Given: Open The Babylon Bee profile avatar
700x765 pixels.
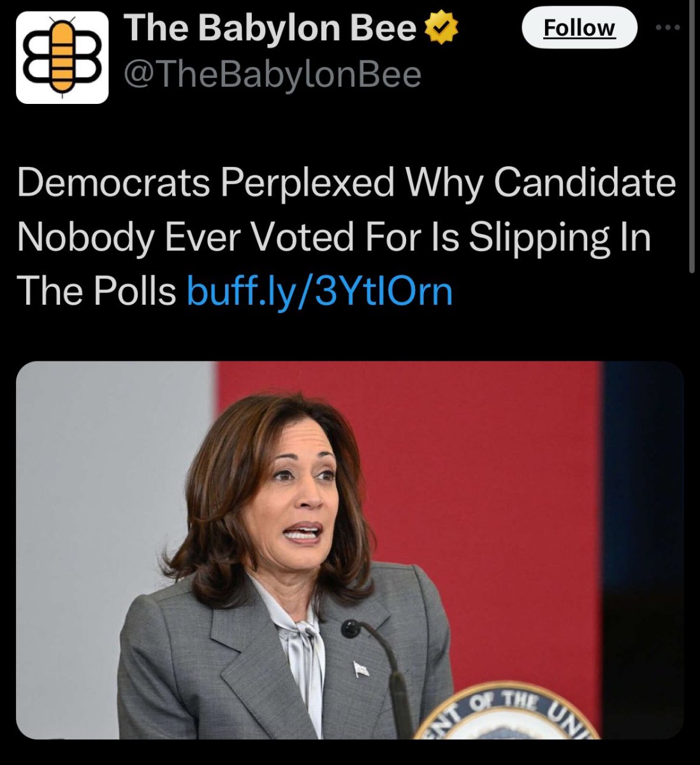Looking at the screenshot, I should point(62,57).
